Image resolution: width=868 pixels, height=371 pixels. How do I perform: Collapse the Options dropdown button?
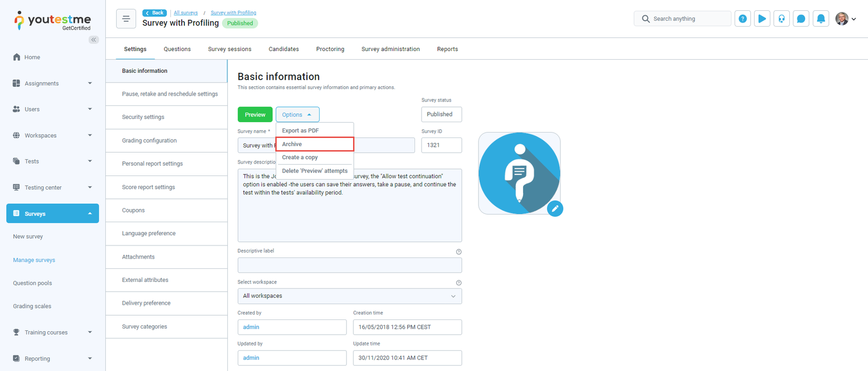point(297,115)
